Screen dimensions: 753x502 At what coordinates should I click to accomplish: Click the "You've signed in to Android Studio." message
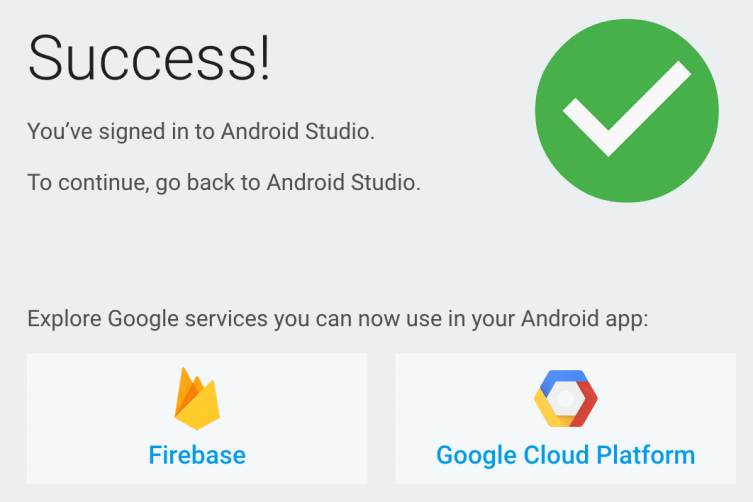[201, 132]
